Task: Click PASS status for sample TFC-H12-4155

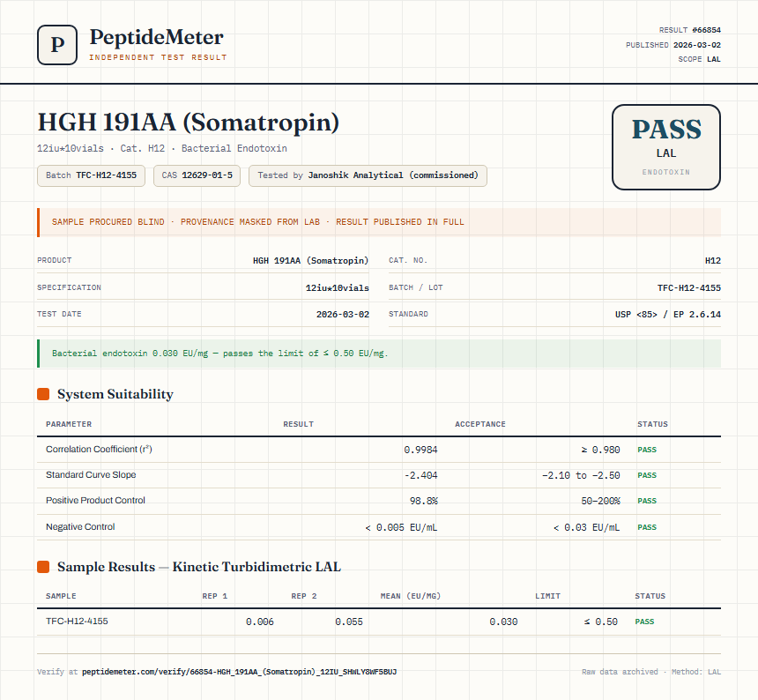Action: click(644, 622)
